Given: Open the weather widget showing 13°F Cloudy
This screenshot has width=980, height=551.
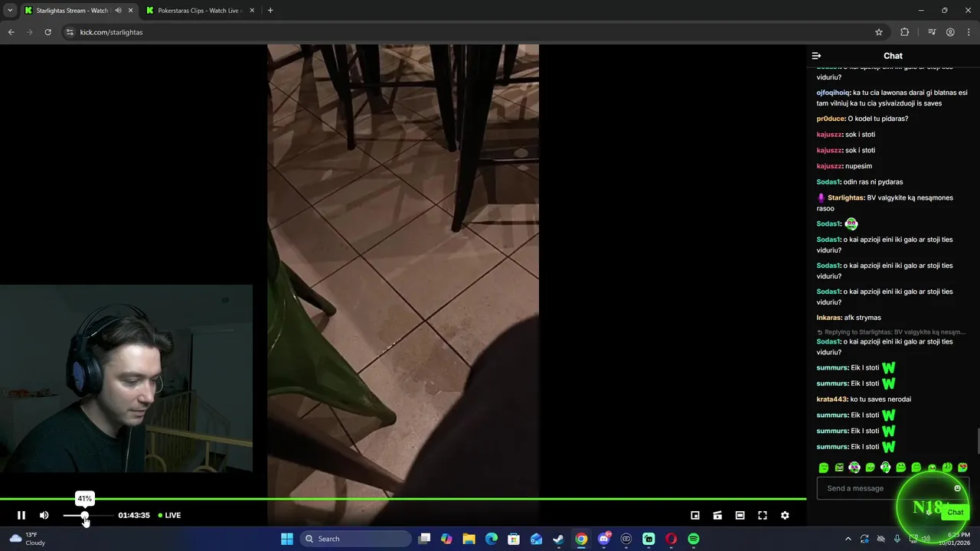Looking at the screenshot, I should pos(27,539).
